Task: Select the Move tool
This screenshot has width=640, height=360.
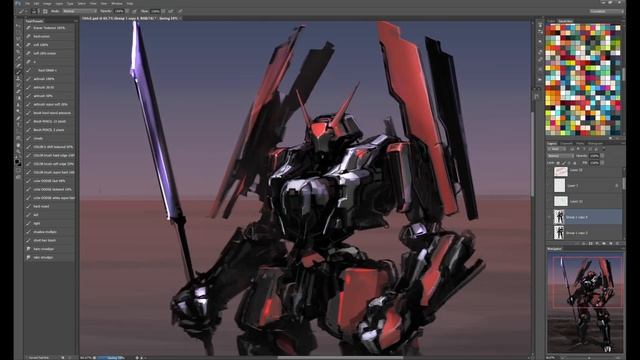Action: tap(18, 26)
